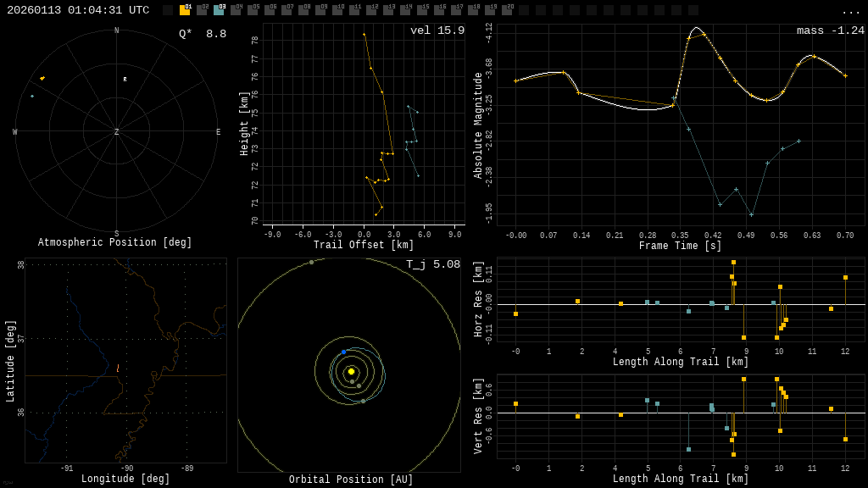This screenshot has height=488, width=868.
Task: Click the Q* 8.8 quality readout
Action: coord(202,34)
